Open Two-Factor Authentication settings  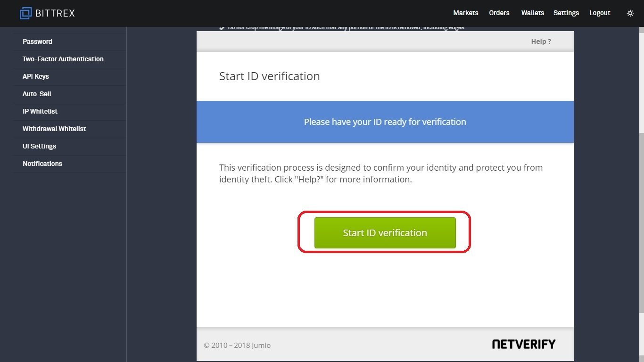pos(70,59)
